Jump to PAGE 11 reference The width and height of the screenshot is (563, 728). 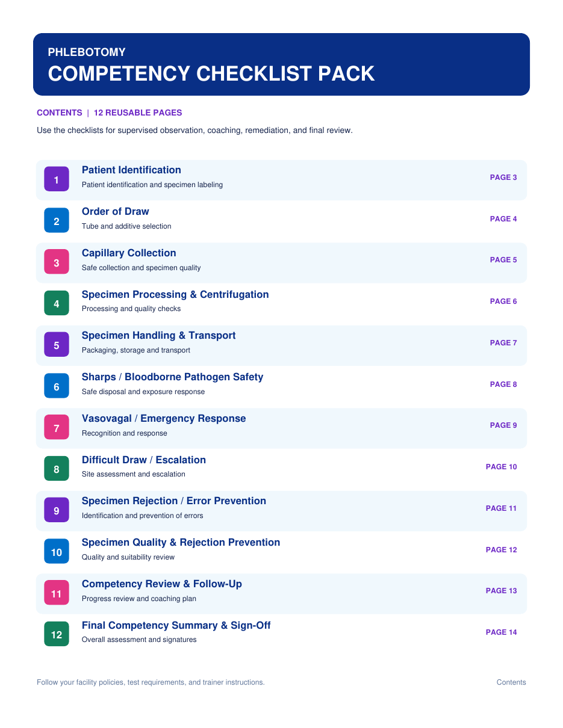501,508
